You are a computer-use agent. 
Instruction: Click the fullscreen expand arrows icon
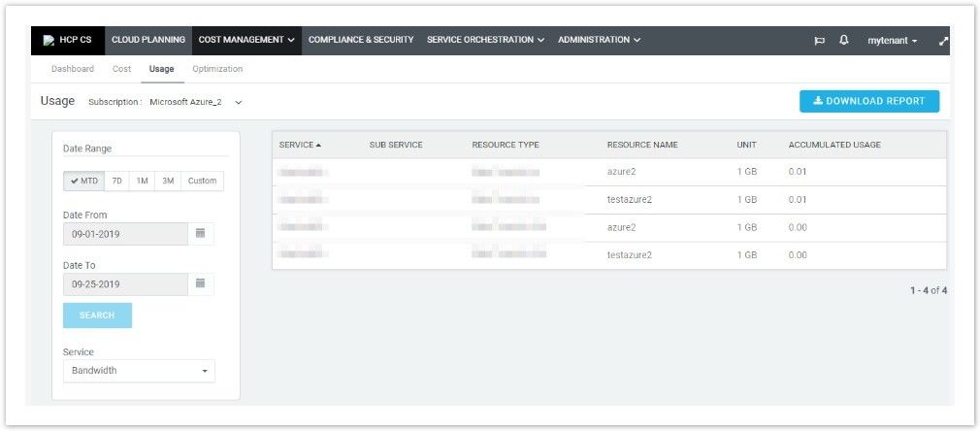944,41
